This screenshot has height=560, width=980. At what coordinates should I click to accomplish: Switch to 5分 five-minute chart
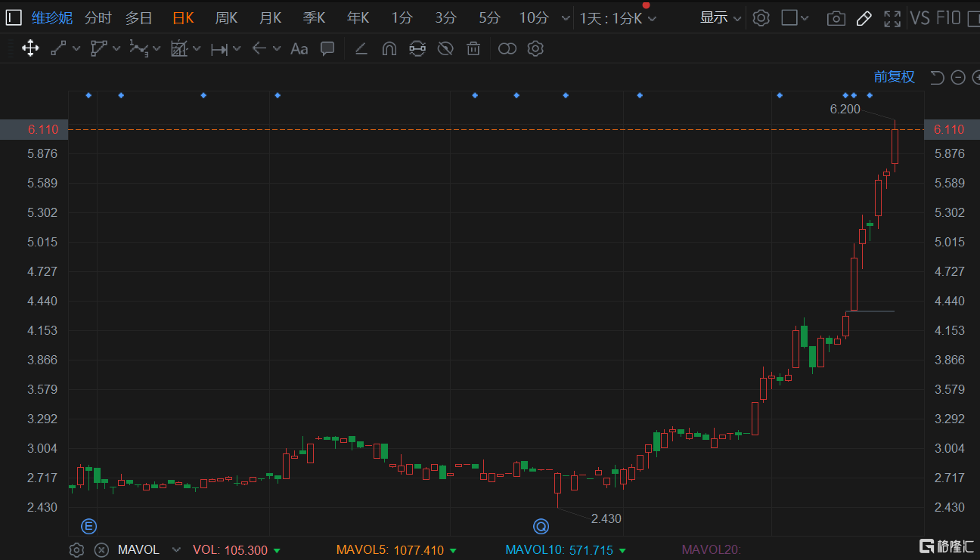coord(490,18)
